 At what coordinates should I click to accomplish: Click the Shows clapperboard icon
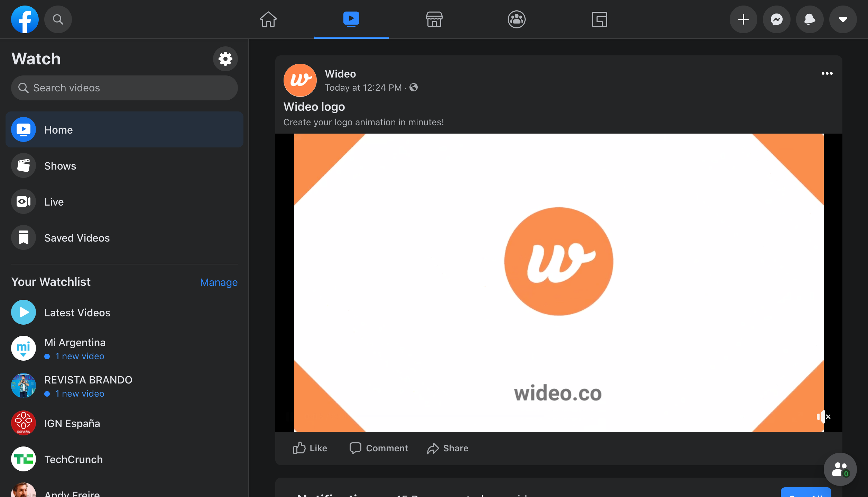pos(24,165)
